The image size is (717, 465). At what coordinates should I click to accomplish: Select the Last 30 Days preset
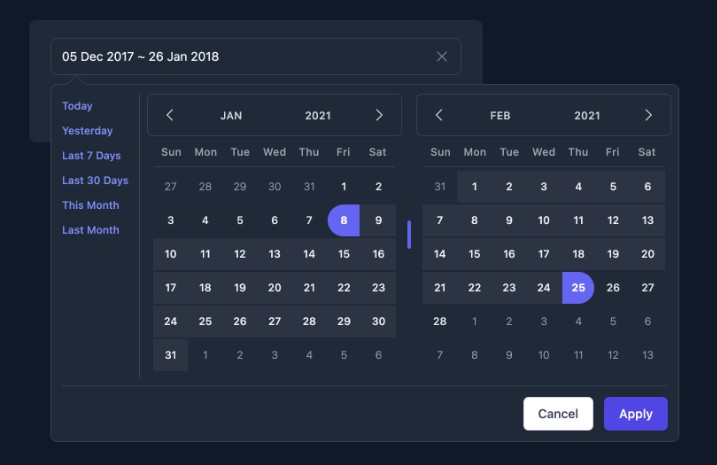[x=95, y=180]
